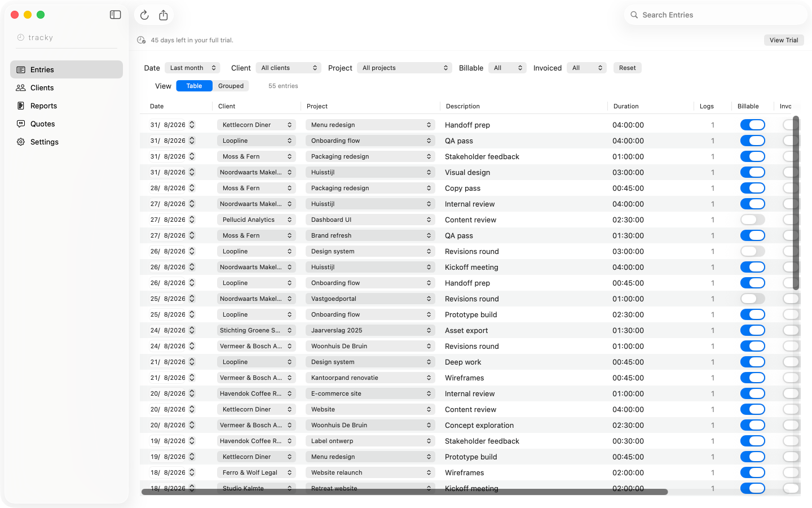812x508 pixels.
Task: Open Ferro & Wolf Legal client dropdown
Action: point(257,473)
